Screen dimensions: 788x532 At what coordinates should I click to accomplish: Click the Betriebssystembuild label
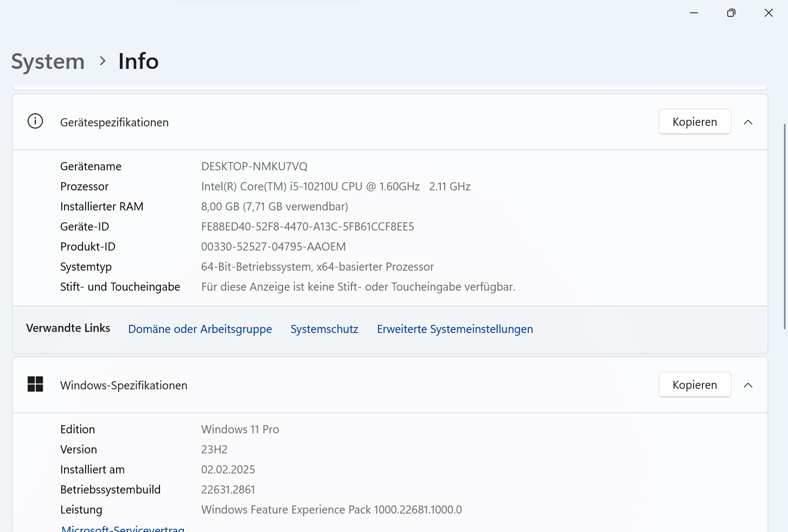[110, 490]
